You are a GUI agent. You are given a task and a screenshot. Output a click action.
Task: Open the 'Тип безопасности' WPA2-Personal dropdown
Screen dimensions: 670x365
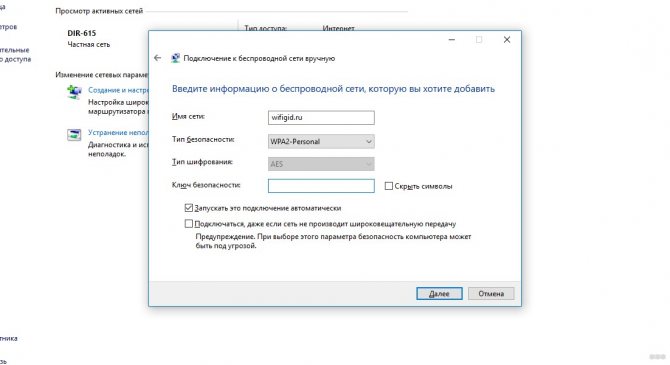pyautogui.click(x=321, y=141)
